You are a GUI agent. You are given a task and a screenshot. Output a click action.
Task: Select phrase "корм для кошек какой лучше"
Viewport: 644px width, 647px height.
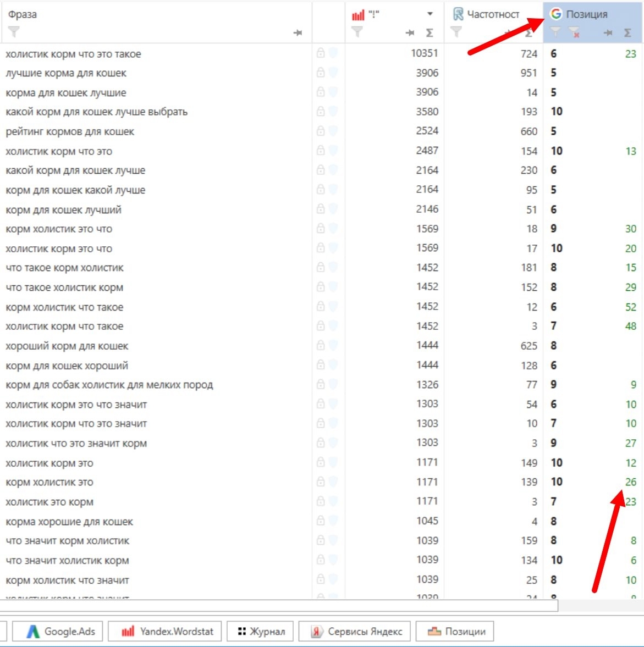point(75,190)
